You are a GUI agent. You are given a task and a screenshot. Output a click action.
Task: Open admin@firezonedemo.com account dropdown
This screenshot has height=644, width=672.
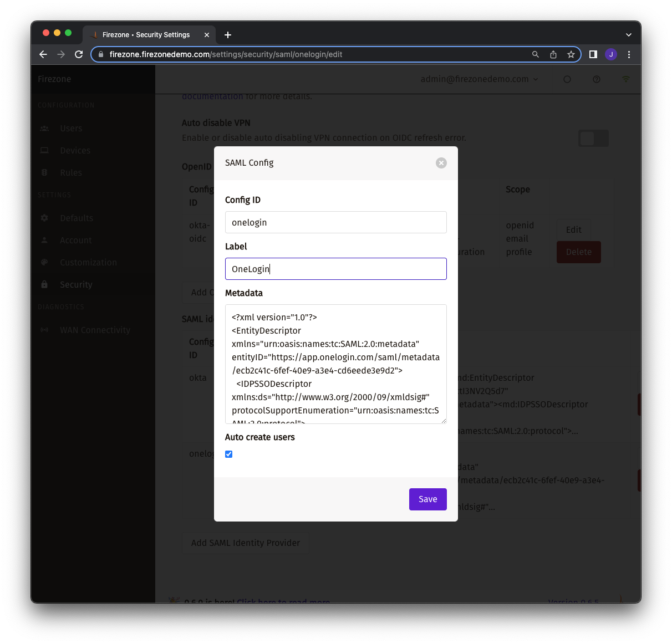pos(479,79)
